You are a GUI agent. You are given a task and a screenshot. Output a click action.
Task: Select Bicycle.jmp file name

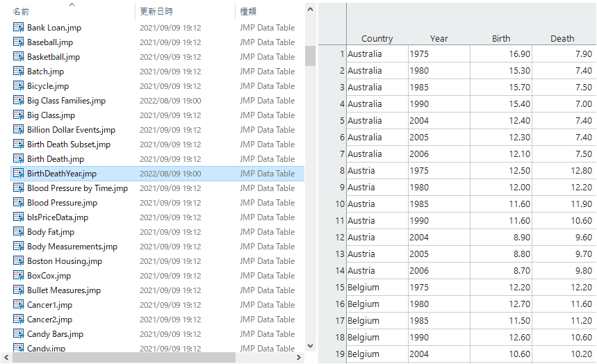[x=48, y=85]
